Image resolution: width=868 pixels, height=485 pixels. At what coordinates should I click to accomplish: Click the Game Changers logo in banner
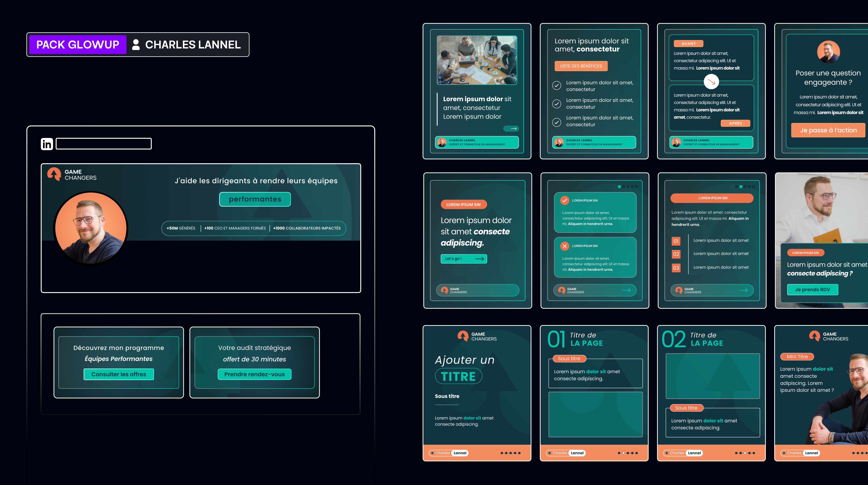(54, 174)
